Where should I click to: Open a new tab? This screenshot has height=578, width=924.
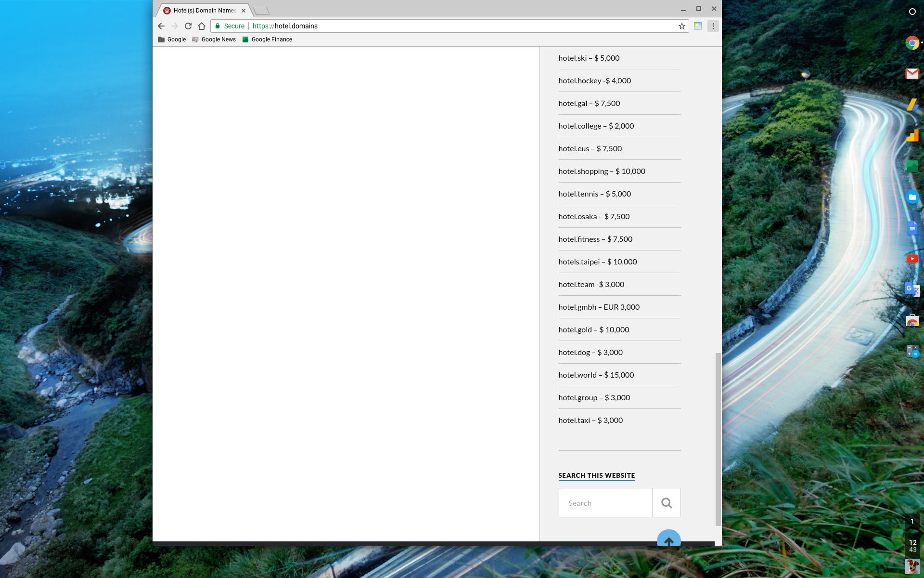tap(261, 11)
